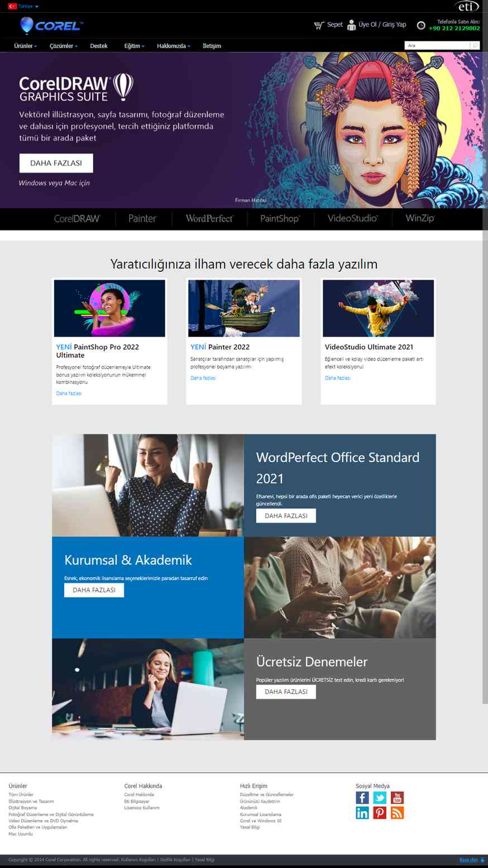Click DAHA FAZLASI button on CorelDRAW banner
Viewport: 488px width, 868px height.
56,163
